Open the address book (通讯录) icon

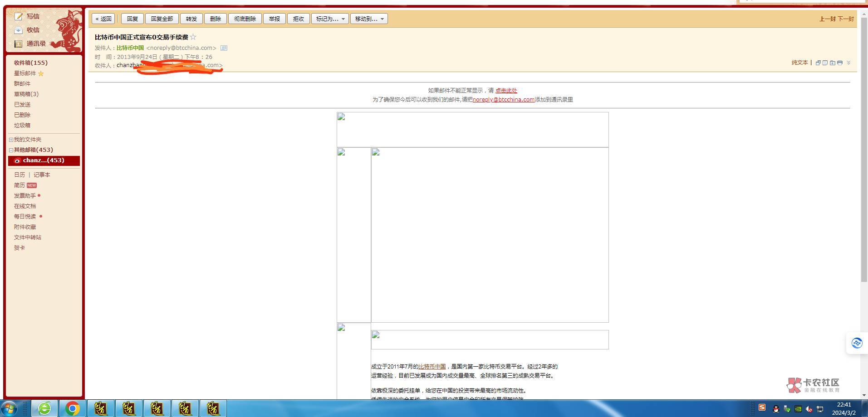19,44
